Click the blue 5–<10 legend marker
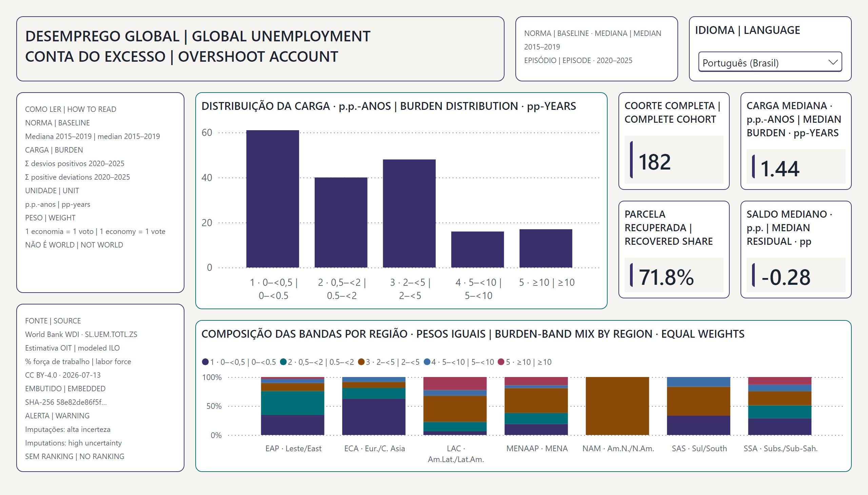Viewport: 868px width, 495px height. point(427,362)
